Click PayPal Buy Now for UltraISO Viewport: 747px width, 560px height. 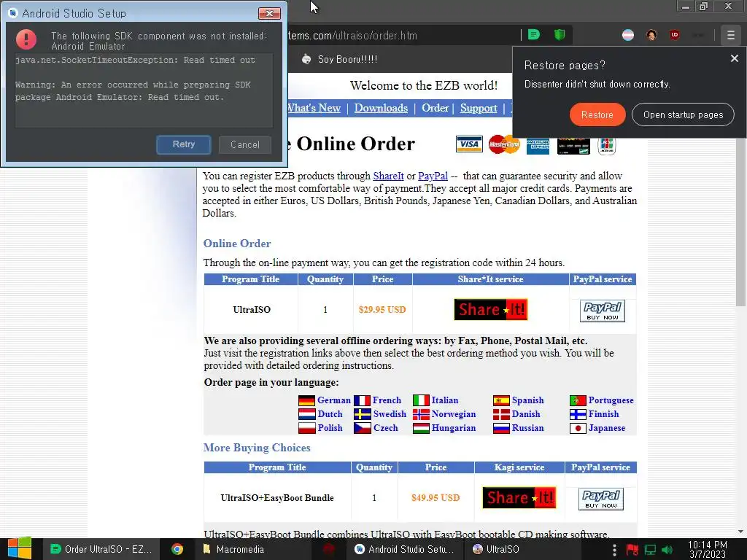pyautogui.click(x=602, y=311)
